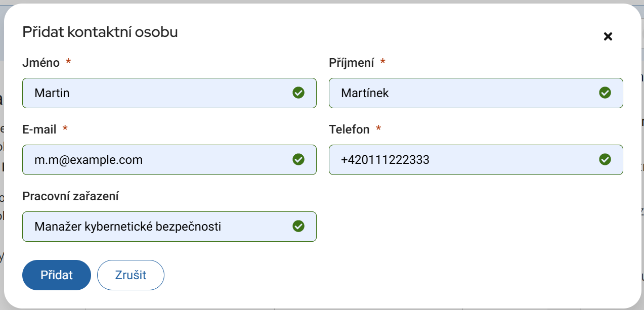The height and width of the screenshot is (310, 644).
Task: Click the Příjmení field label
Action: [x=352, y=63]
